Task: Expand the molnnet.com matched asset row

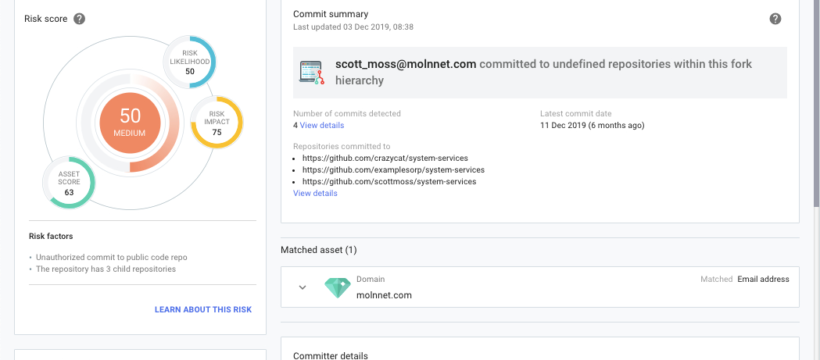Action: click(x=302, y=287)
